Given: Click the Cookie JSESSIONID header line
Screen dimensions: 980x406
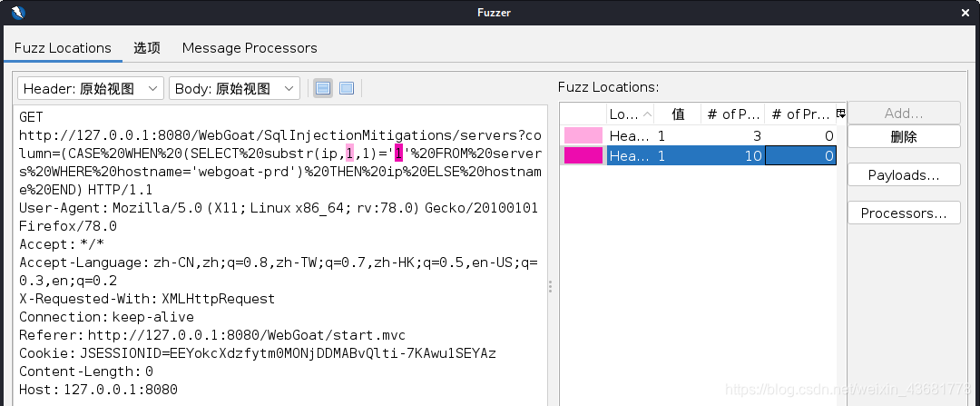Looking at the screenshot, I should tap(258, 353).
